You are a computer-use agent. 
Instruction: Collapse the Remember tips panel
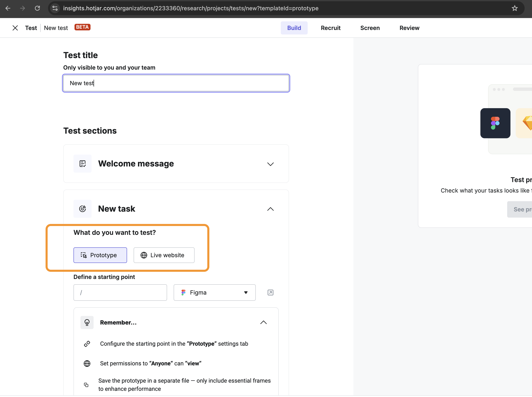263,322
